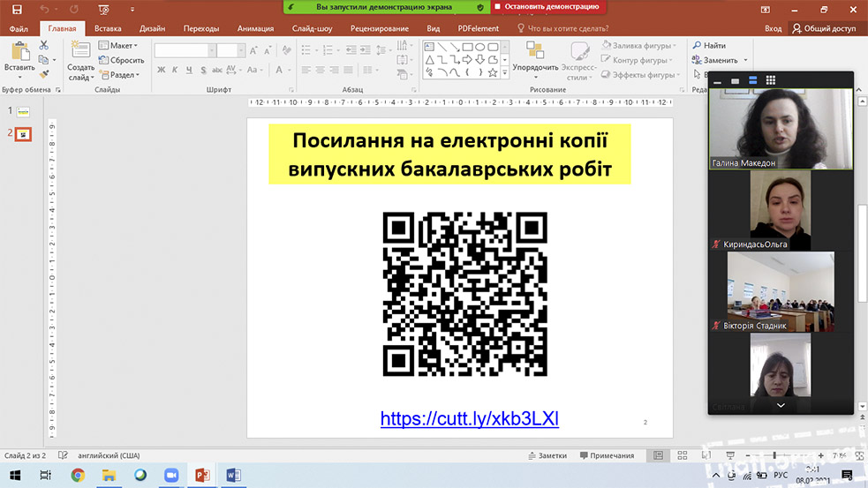Toggle Bold (Ж) formatting
868x488 pixels.
click(161, 71)
